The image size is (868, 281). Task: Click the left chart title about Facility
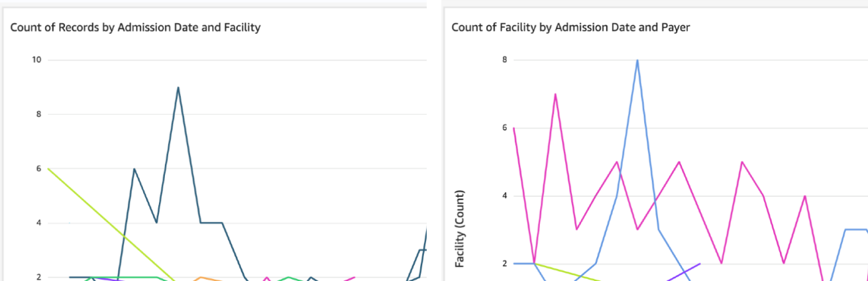click(135, 28)
